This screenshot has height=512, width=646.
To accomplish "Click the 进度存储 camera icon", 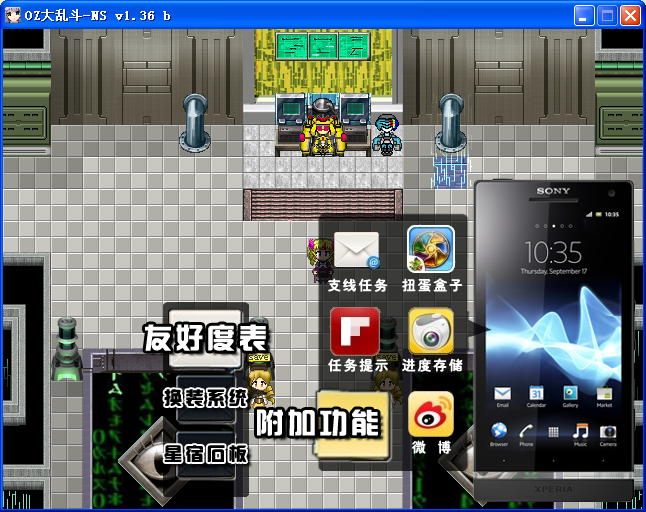I will [431, 331].
